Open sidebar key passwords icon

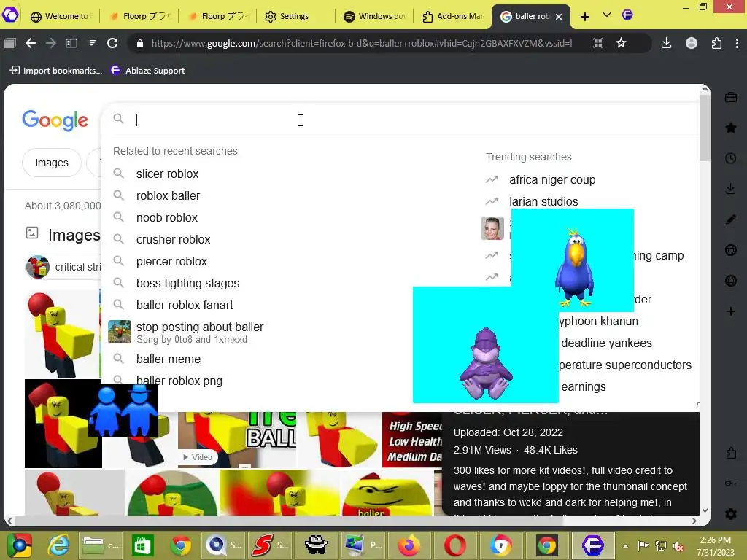tap(731, 483)
